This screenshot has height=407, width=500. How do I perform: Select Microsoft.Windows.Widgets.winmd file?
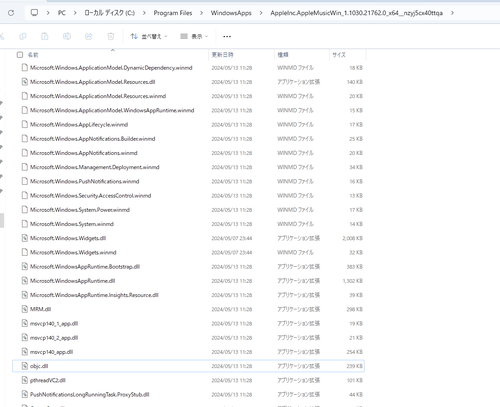tap(73, 252)
